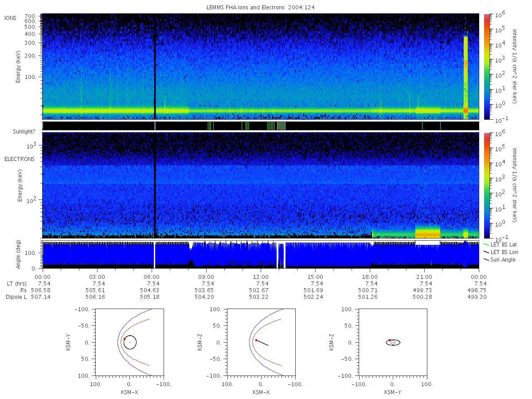This screenshot has width=532, height=399.
Task: Click the green sunlight flags near 12:00
Action: 271,126
